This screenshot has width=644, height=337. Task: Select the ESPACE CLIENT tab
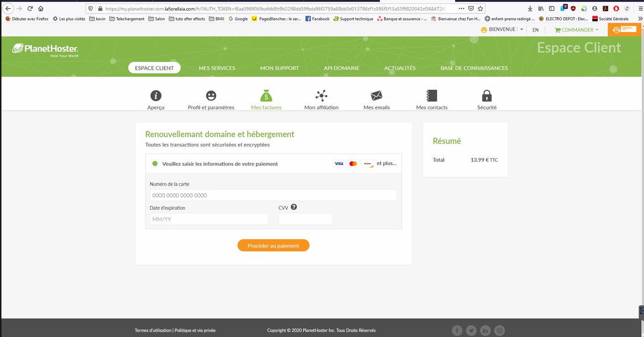[155, 68]
